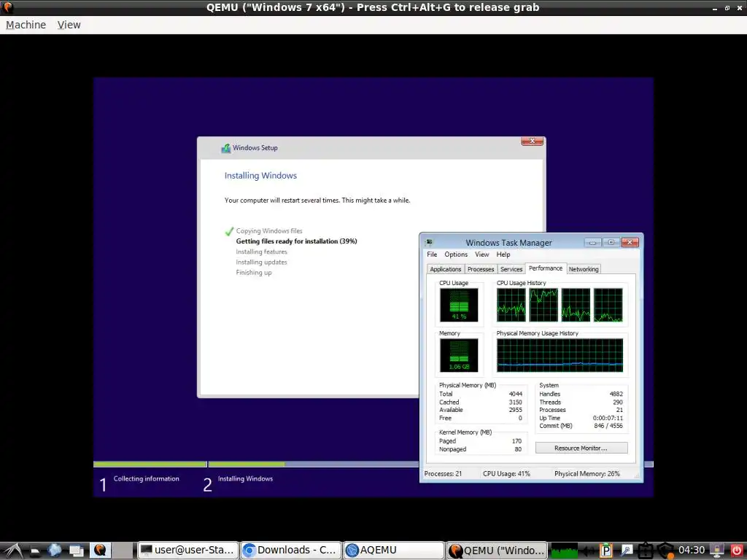The height and width of the screenshot is (560, 747).
Task: Click 'CPU Usage: 41%' in the status bar
Action: pos(506,474)
